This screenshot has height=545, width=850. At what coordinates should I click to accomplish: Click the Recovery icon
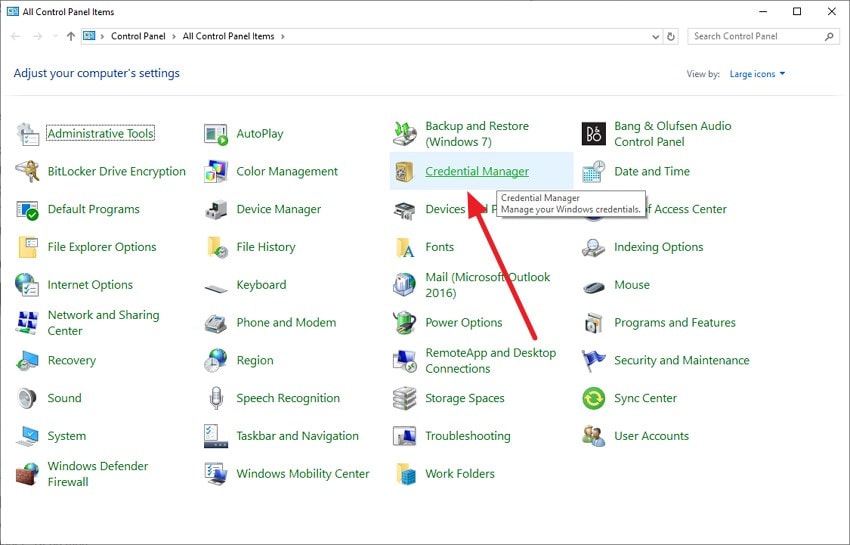[27, 361]
